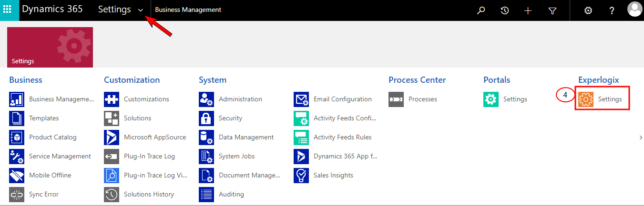Click the Auditing icon
The width and height of the screenshot is (644, 206).
pyautogui.click(x=206, y=195)
